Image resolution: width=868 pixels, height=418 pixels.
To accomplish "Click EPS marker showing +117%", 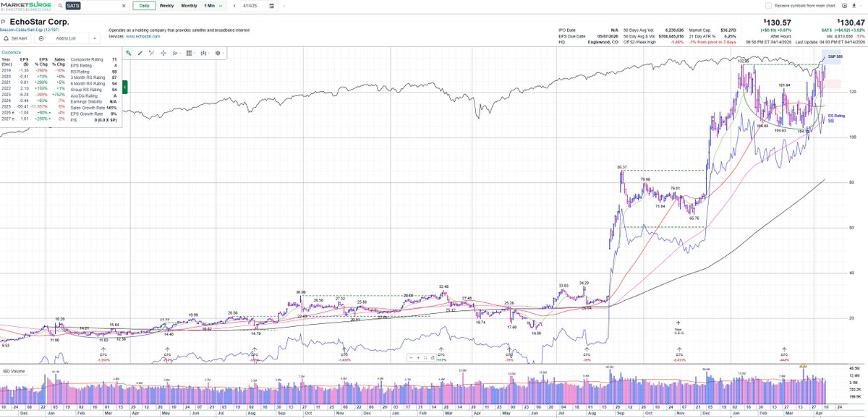I will tap(441, 355).
